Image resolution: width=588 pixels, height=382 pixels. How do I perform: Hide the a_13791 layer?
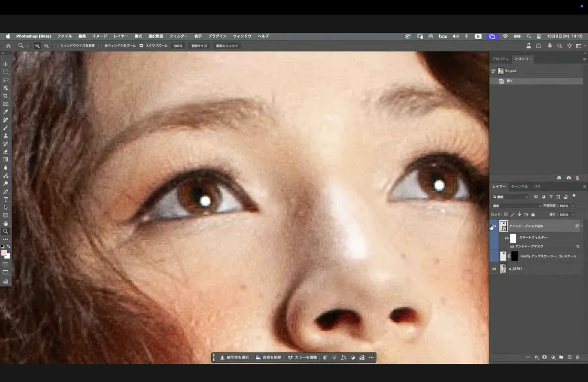click(494, 269)
